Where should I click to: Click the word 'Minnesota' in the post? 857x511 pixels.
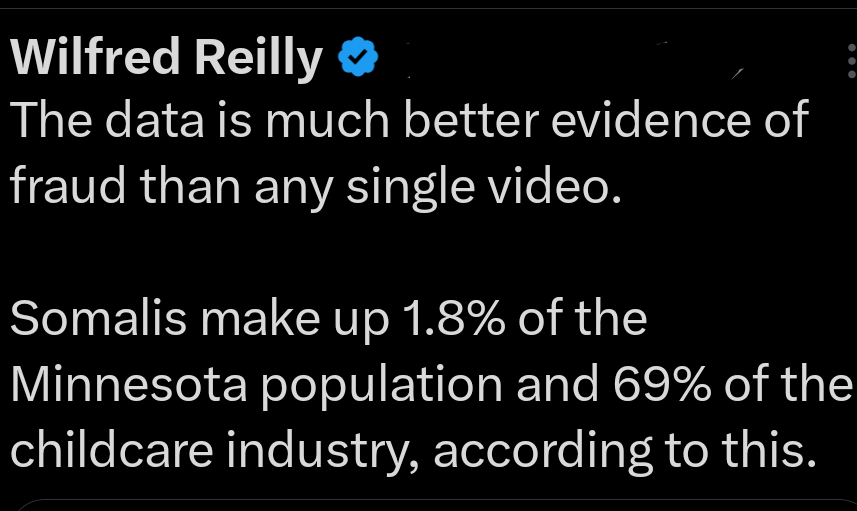123,385
